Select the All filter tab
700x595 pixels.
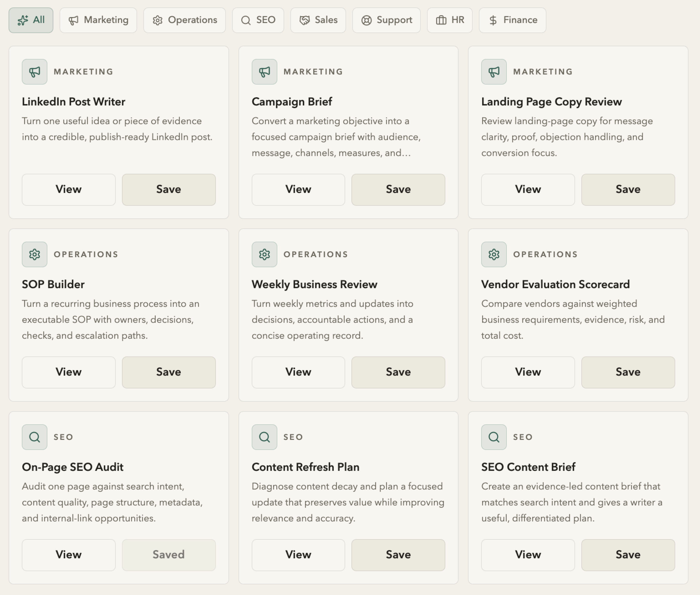[x=31, y=20]
